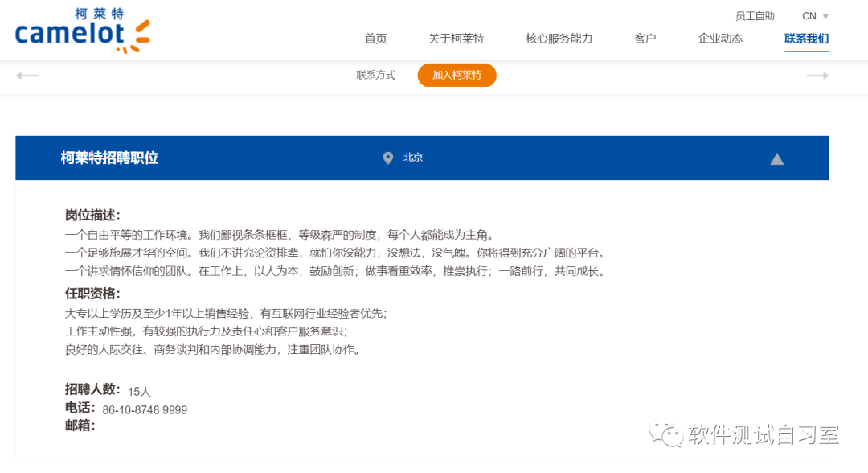This screenshot has height=473, width=868.
Task: Open the 核心服务能力 menu
Action: [x=559, y=38]
